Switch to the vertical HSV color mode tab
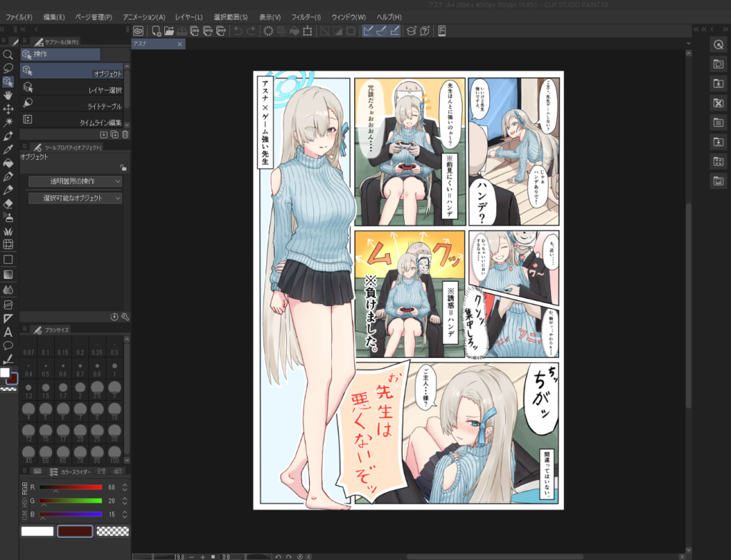Screen dimensions: 731x560 [x=25, y=502]
